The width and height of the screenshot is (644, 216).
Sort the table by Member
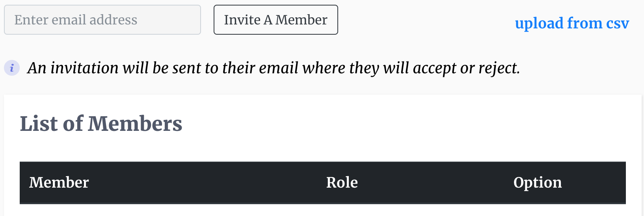tap(59, 182)
